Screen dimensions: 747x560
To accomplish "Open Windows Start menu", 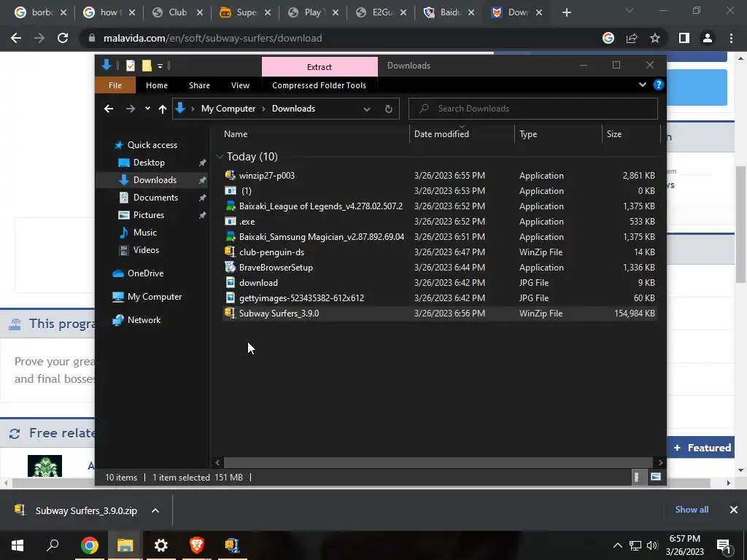I will 18,545.
